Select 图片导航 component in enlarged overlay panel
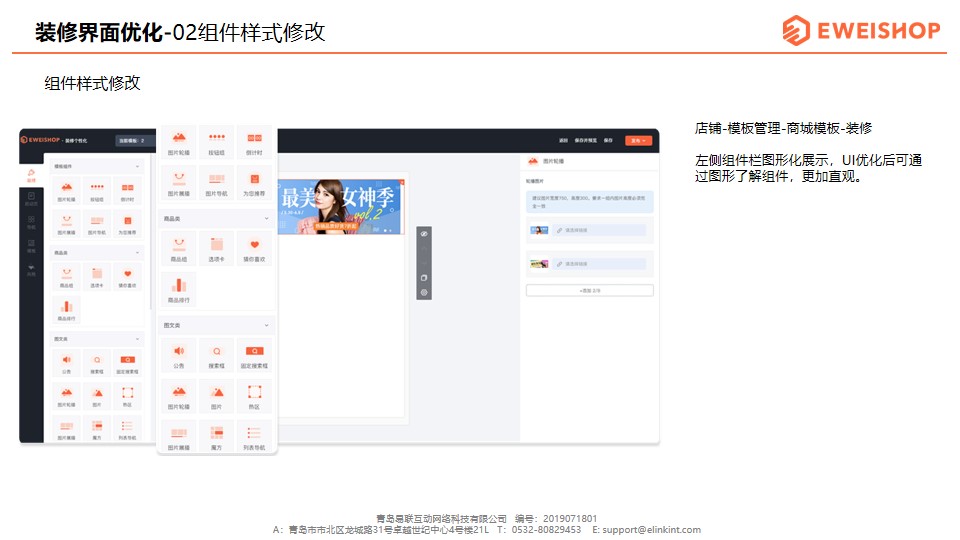 (217, 183)
